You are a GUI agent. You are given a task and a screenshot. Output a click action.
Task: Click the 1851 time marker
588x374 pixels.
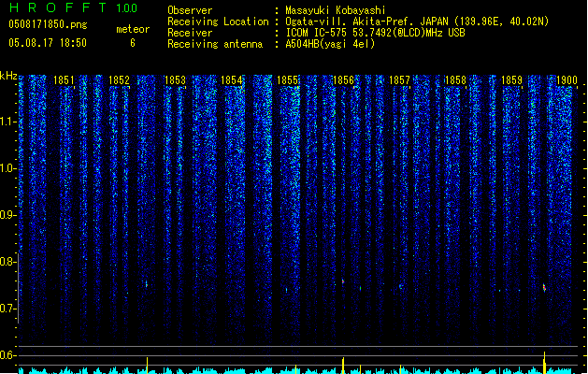[64, 79]
